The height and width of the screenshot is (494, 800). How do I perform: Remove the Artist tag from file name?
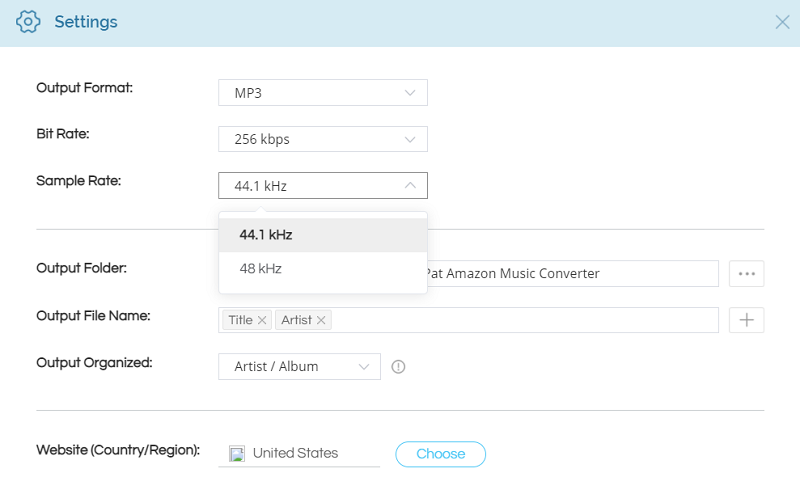[x=321, y=320]
